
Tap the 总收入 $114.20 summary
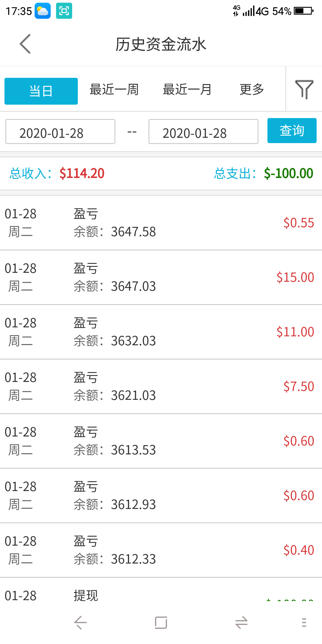[57, 173]
